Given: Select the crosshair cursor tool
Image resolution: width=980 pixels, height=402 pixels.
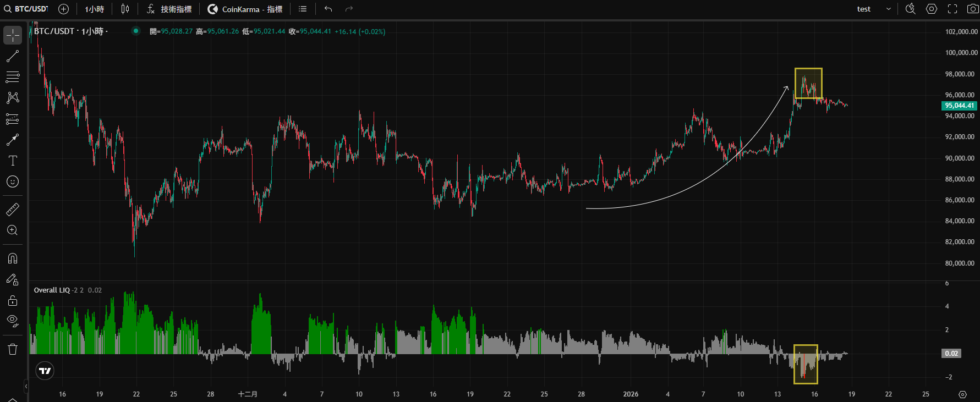Looking at the screenshot, I should click(13, 35).
